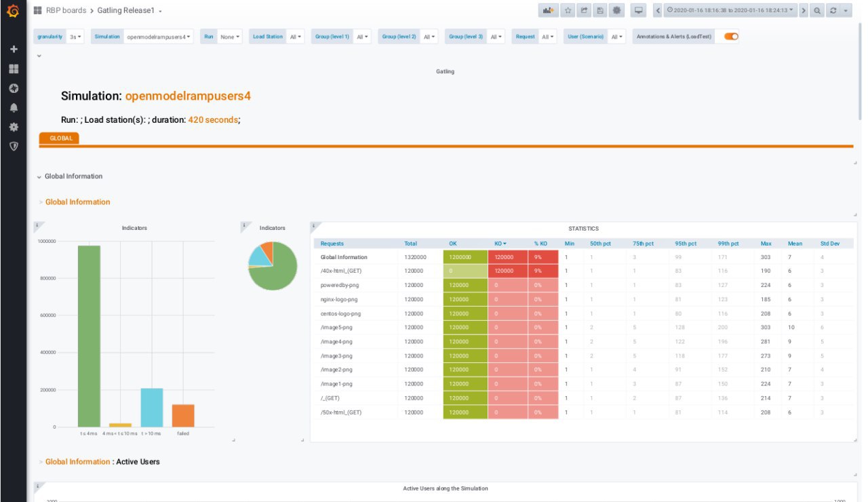Zoom out time range with magnifier icon

(817, 11)
